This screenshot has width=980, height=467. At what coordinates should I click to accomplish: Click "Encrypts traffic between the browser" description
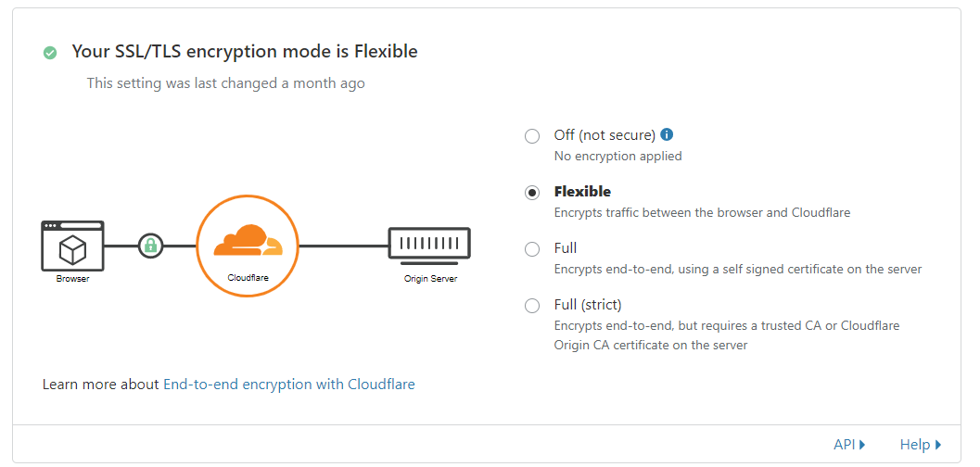[x=702, y=212]
